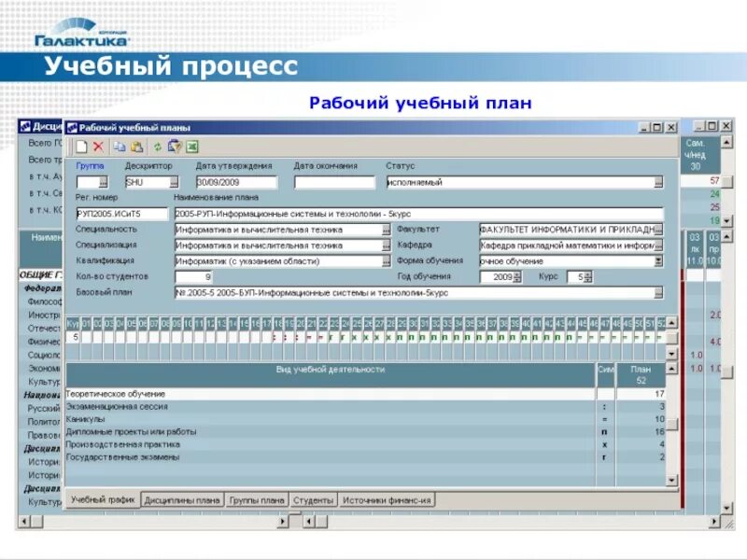The height and width of the screenshot is (560, 747).
Task: Open the Специальность lookup button
Action: click(x=386, y=230)
